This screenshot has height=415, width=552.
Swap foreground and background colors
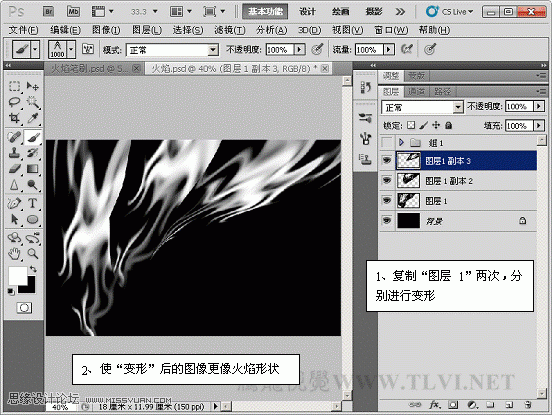pyautogui.click(x=33, y=269)
